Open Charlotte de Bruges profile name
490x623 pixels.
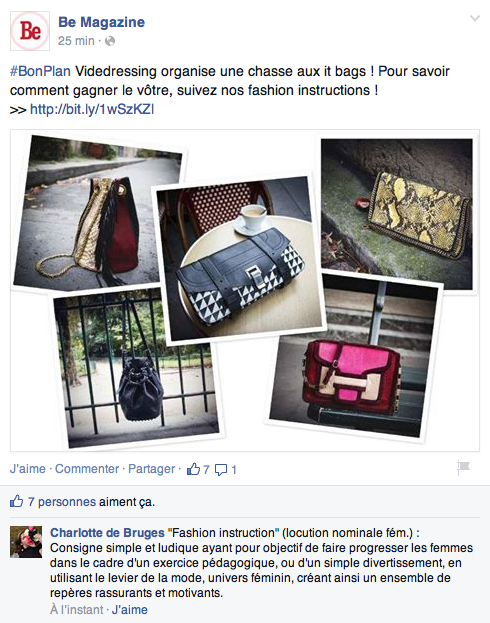coord(107,533)
